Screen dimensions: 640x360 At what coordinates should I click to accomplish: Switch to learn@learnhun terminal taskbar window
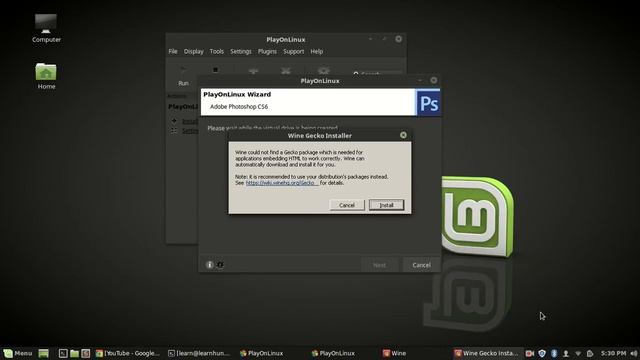(x=199, y=353)
